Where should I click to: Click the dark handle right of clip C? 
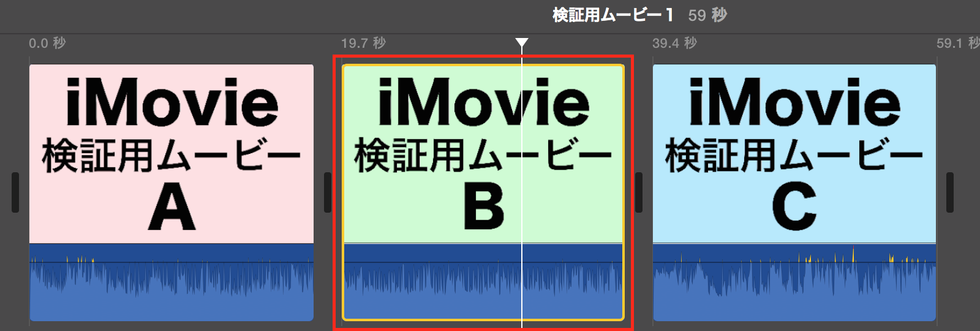coord(950,192)
